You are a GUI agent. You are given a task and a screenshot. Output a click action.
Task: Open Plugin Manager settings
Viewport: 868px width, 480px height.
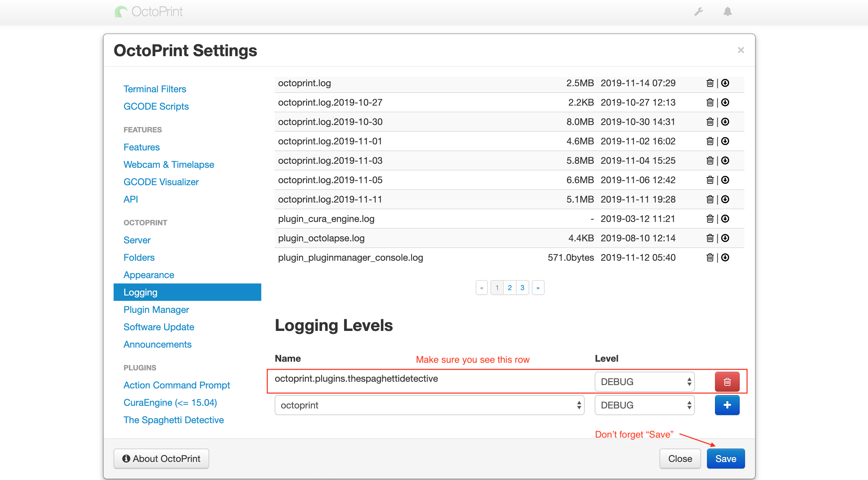[x=156, y=310]
